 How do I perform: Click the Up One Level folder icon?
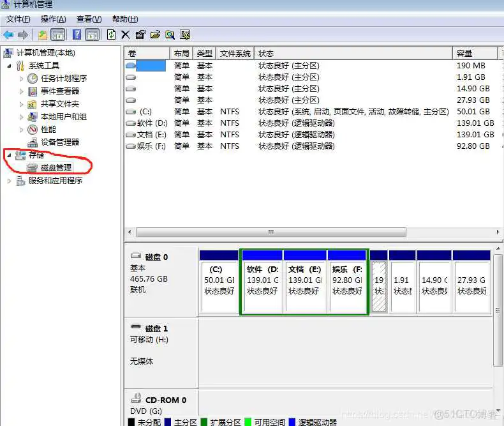pos(43,34)
